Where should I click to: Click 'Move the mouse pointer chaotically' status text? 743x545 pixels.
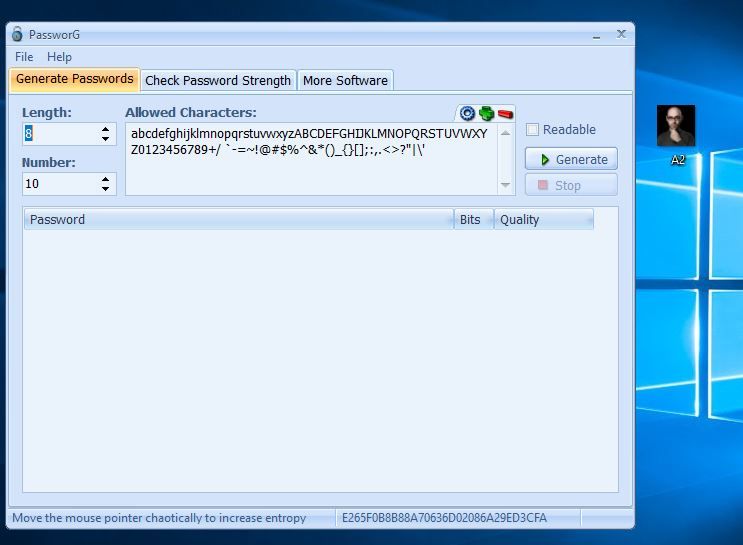point(159,518)
